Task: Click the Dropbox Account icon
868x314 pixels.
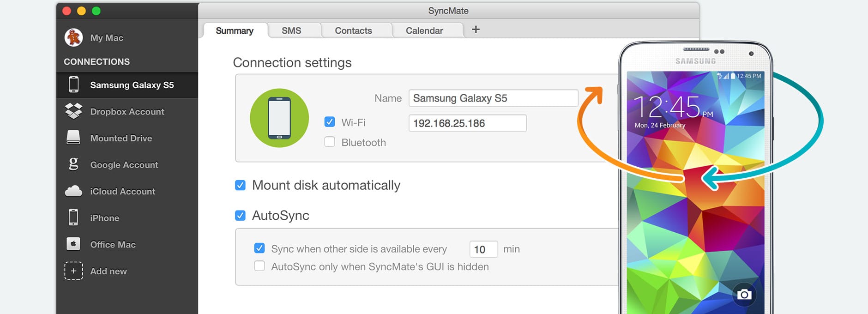Action: tap(73, 111)
